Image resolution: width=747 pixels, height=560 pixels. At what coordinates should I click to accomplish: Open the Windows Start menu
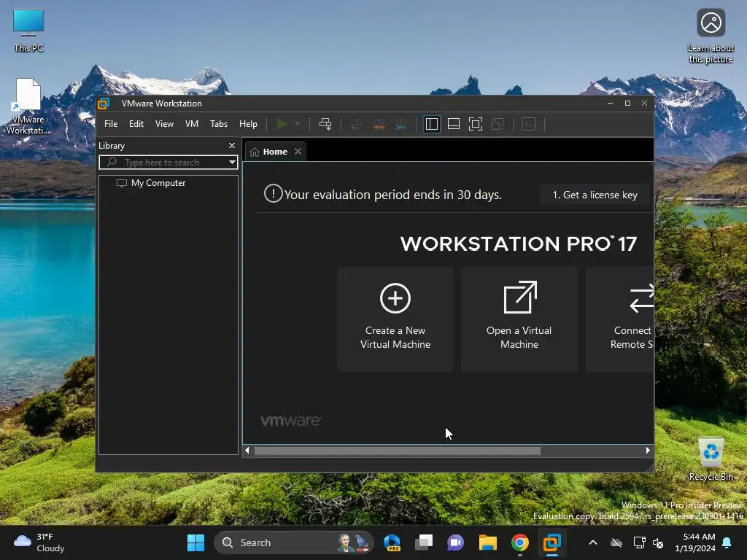196,542
